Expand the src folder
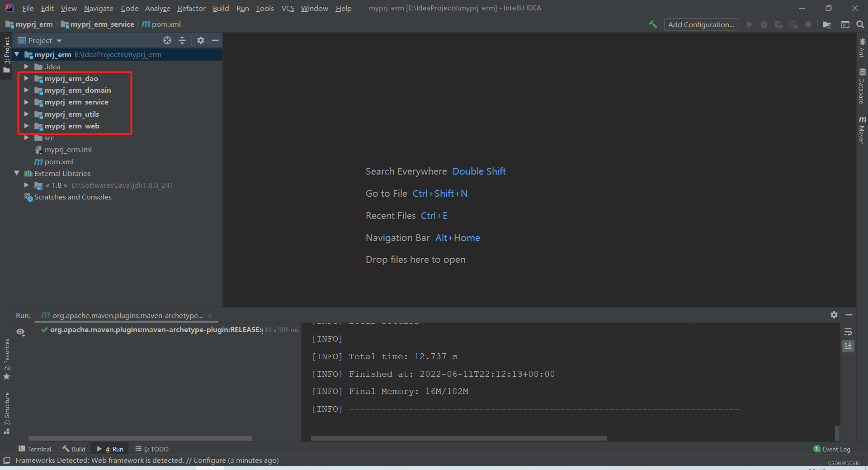This screenshot has height=470, width=868. (x=27, y=138)
